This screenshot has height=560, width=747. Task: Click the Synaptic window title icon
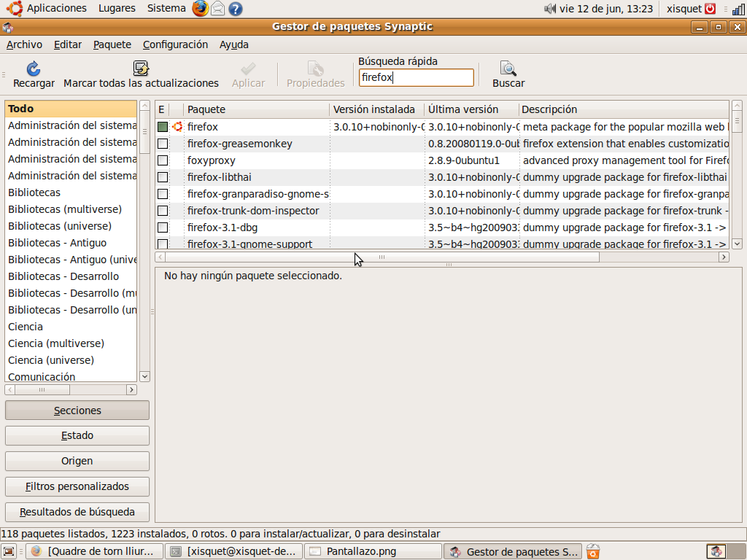7,27
